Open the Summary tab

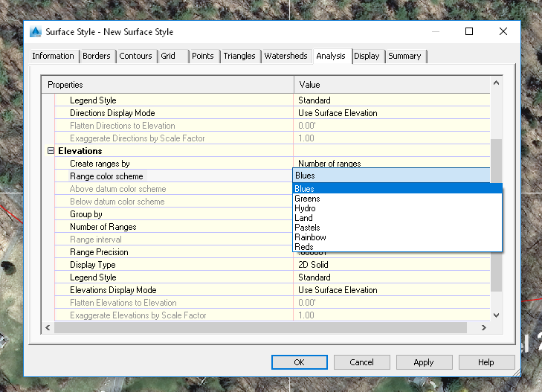404,56
